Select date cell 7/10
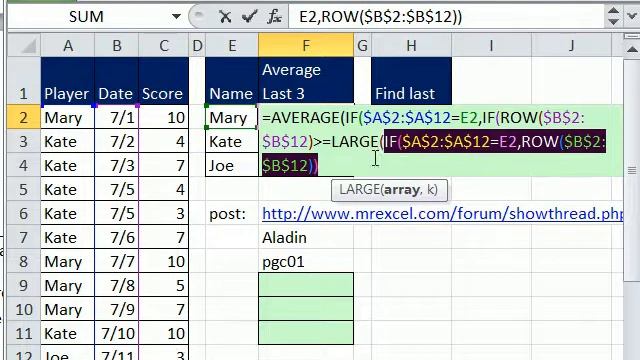 coord(117,333)
